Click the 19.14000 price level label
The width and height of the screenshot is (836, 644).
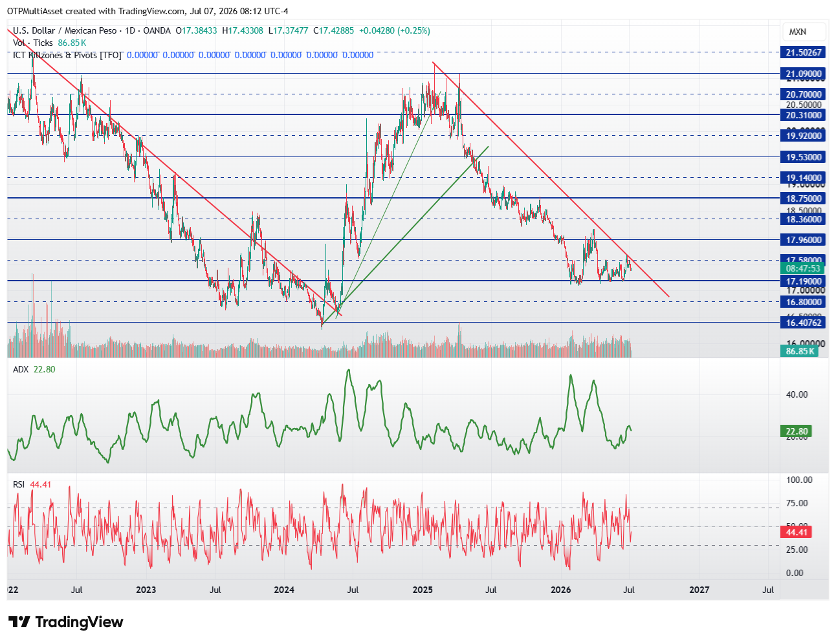click(804, 178)
